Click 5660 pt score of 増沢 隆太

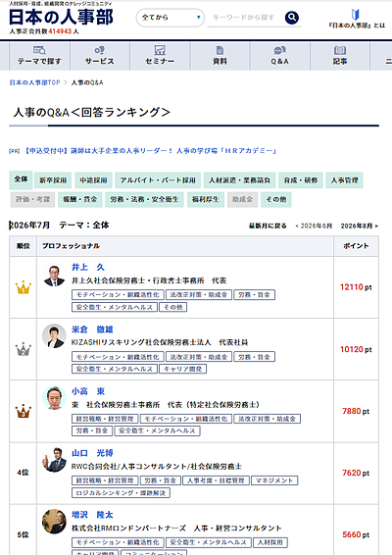pos(356,534)
